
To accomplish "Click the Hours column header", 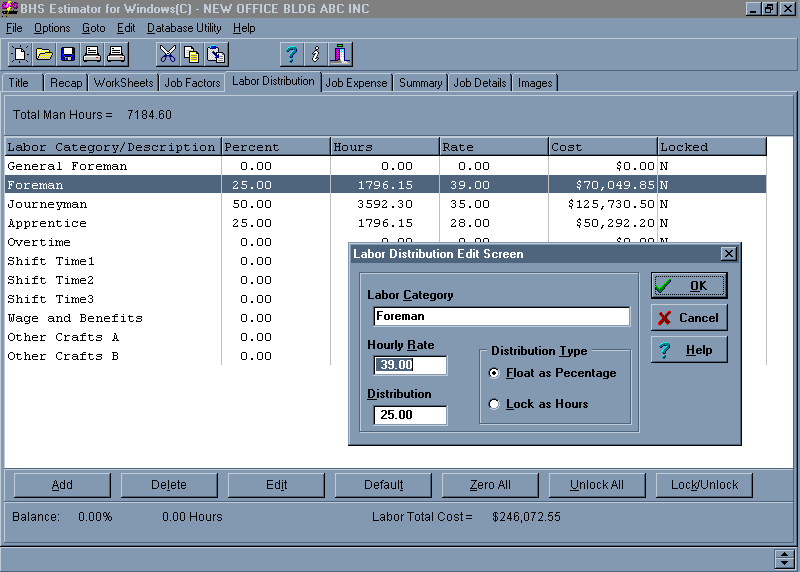I will click(385, 146).
